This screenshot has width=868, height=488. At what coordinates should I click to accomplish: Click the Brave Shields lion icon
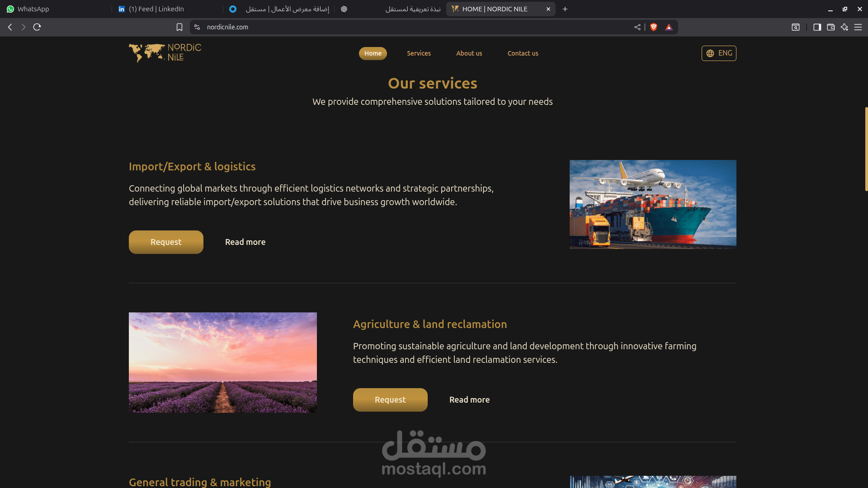tap(653, 27)
